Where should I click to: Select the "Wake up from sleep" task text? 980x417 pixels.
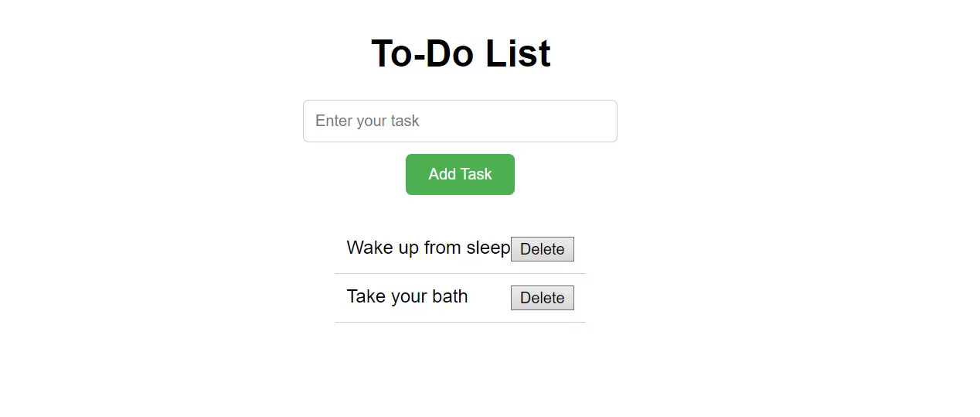pyautogui.click(x=428, y=248)
